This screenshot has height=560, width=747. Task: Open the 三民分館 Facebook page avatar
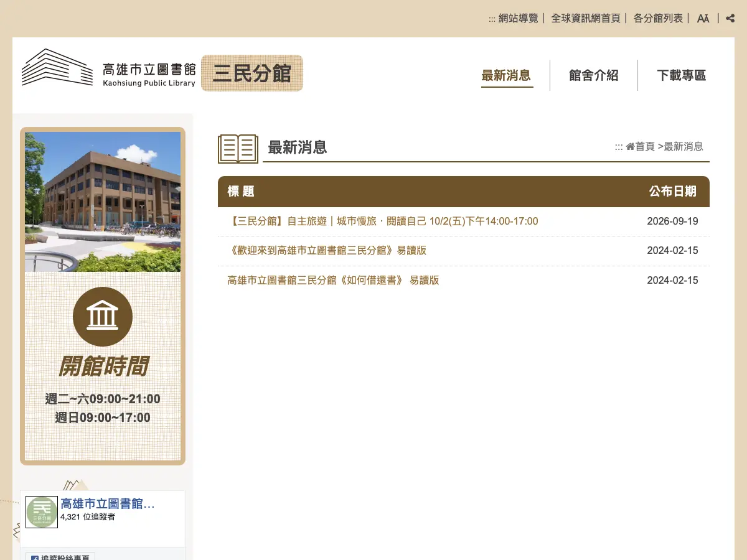[42, 512]
